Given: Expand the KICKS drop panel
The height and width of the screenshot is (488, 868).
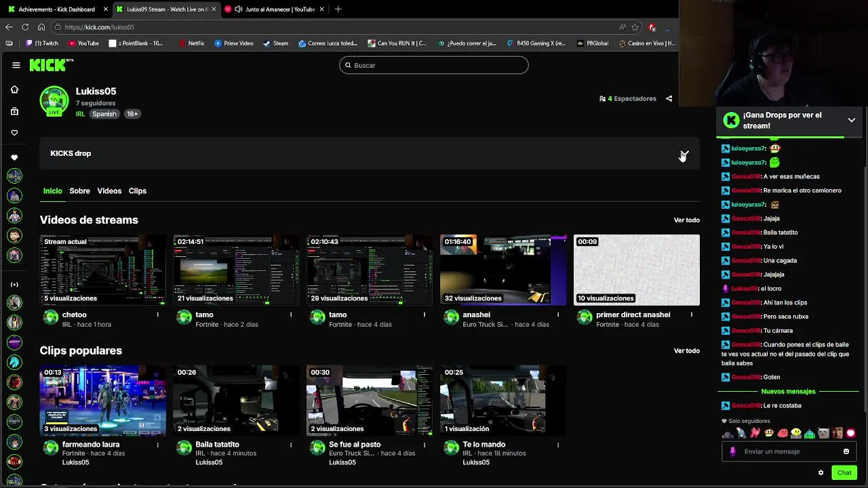Looking at the screenshot, I should 684,154.
